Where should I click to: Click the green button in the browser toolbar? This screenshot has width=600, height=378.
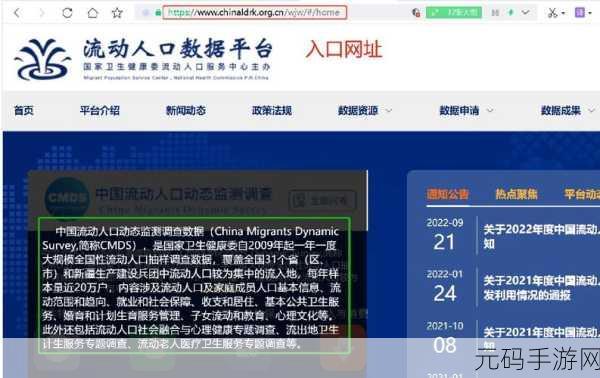pos(454,13)
